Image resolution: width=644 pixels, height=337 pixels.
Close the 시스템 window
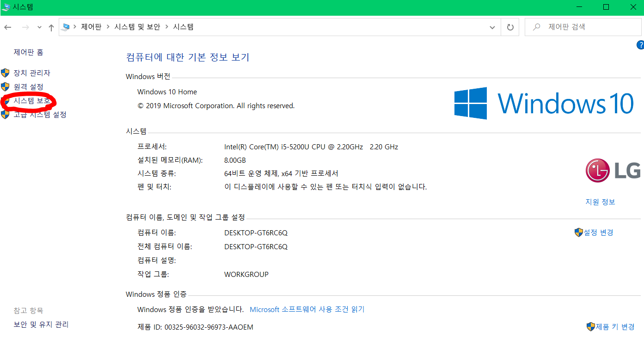pos(633,7)
